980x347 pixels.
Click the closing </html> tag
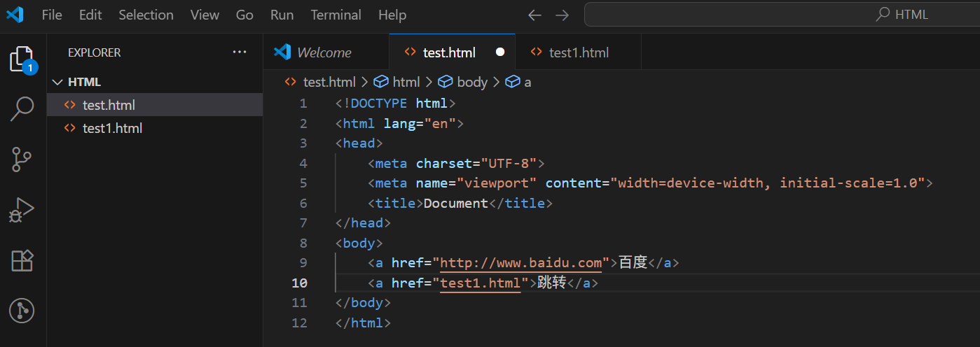(363, 323)
